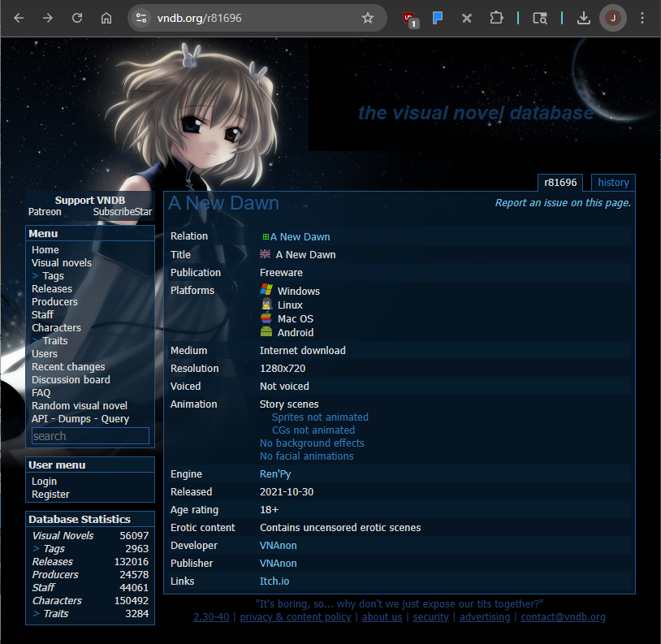Open Staff menu item
661x644 pixels.
click(42, 315)
